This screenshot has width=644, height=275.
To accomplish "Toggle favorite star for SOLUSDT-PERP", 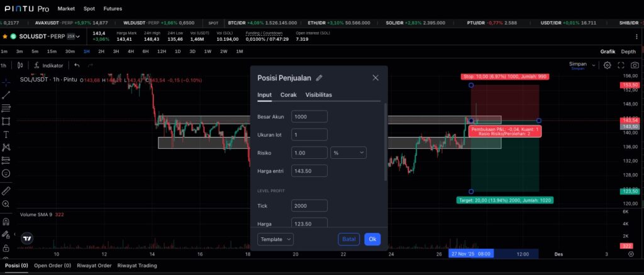I will pos(5,36).
